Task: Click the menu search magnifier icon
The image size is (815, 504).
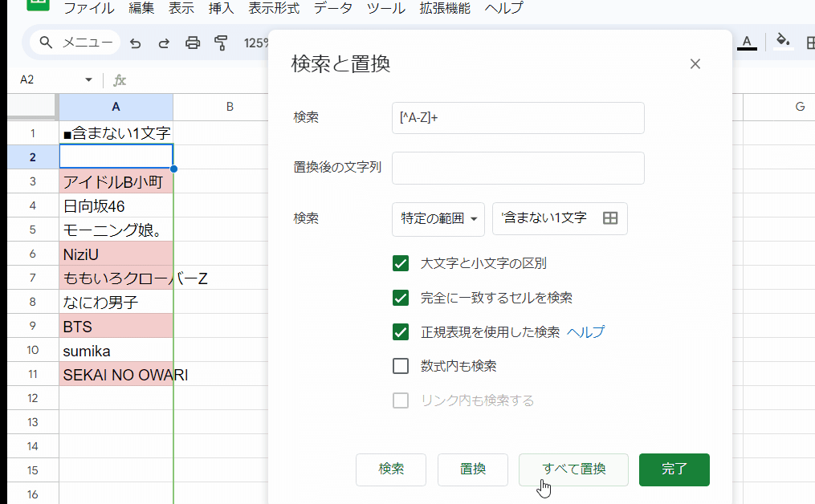Action: [x=46, y=43]
